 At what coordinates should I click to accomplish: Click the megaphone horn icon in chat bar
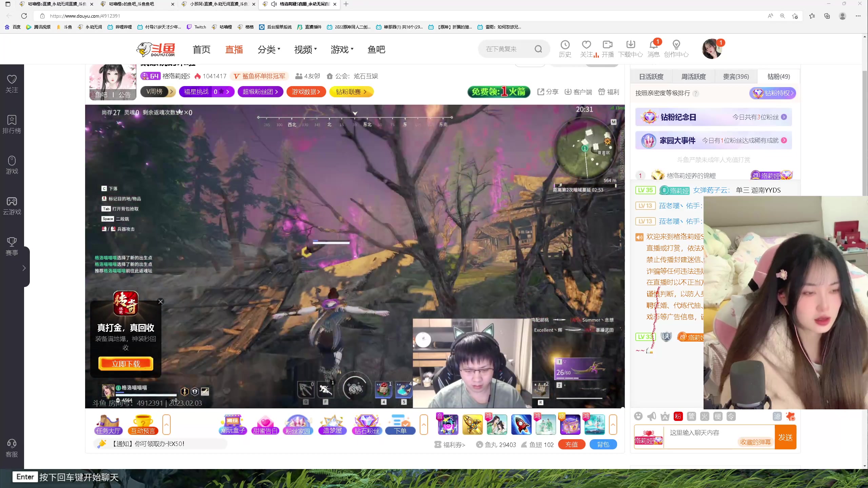tap(651, 416)
